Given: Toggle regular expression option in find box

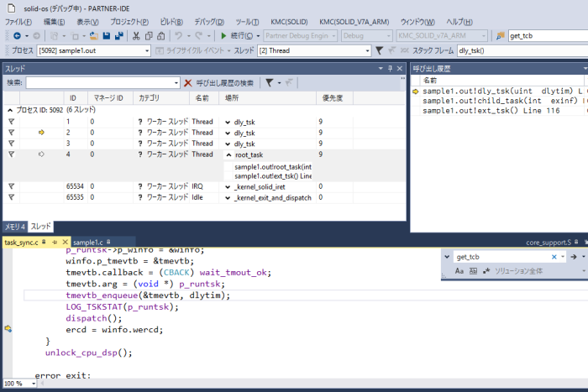Looking at the screenshot, I should [485, 271].
